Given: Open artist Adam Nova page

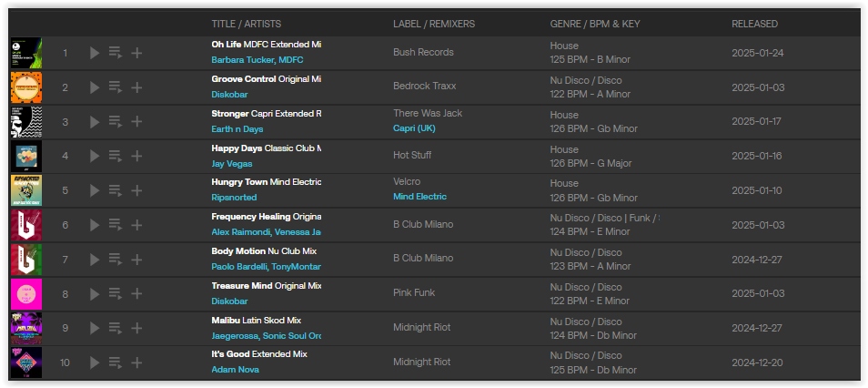Looking at the screenshot, I should tap(236, 370).
